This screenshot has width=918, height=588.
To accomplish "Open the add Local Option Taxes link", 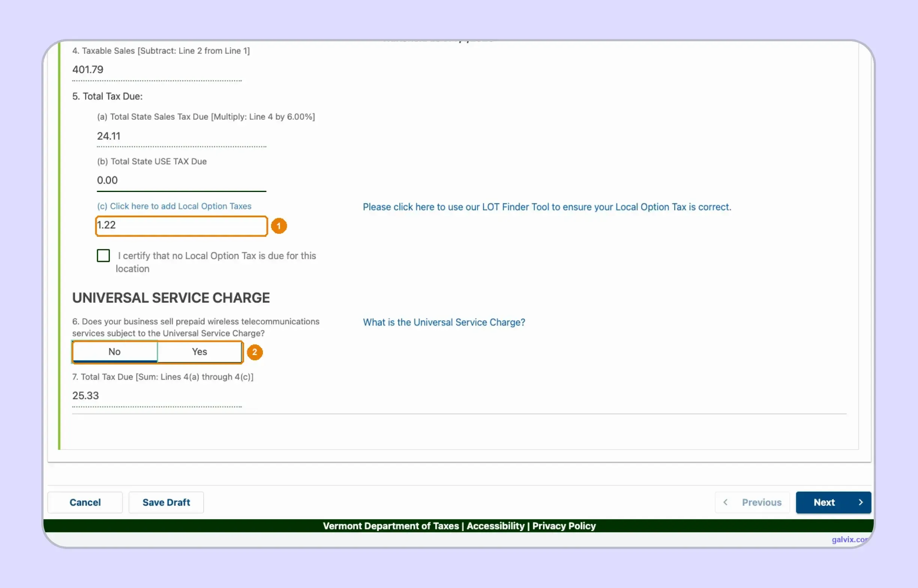I will point(174,206).
